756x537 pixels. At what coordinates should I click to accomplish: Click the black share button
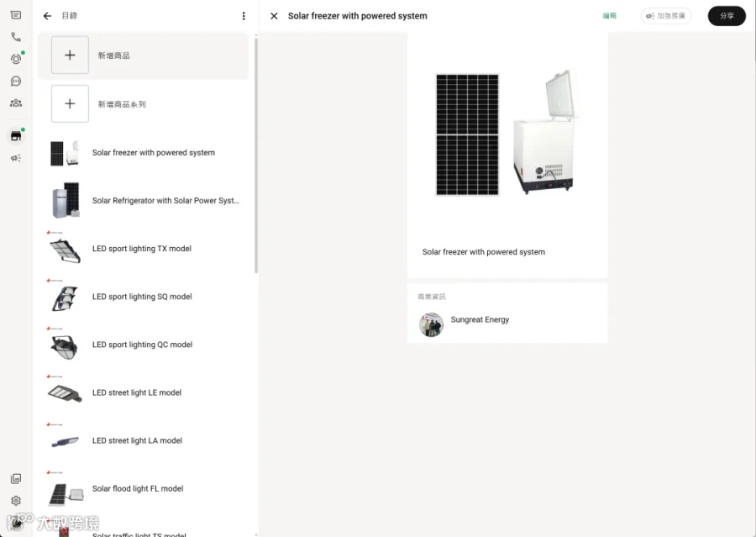point(727,16)
